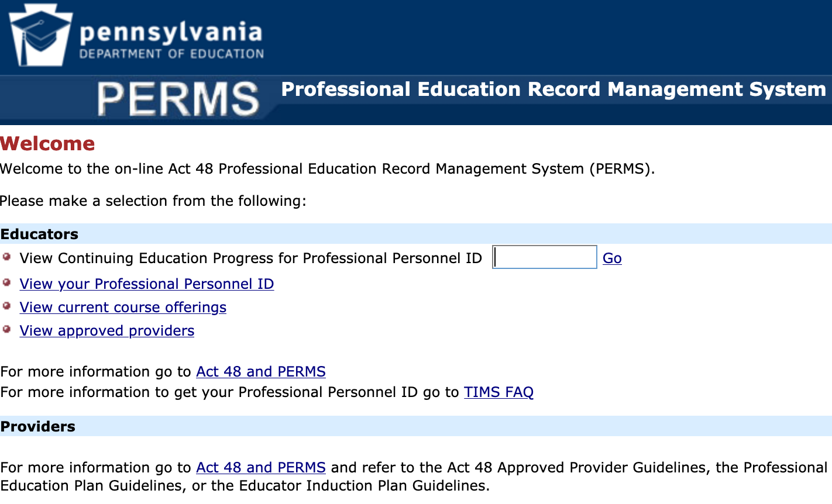The image size is (832, 504).
Task: Focus the Professional Personnel ID text box
Action: click(x=544, y=257)
